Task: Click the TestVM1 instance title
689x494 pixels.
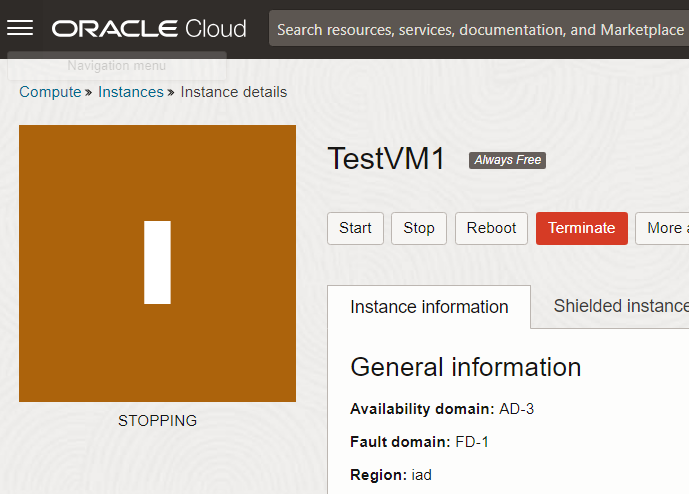Action: tap(386, 159)
